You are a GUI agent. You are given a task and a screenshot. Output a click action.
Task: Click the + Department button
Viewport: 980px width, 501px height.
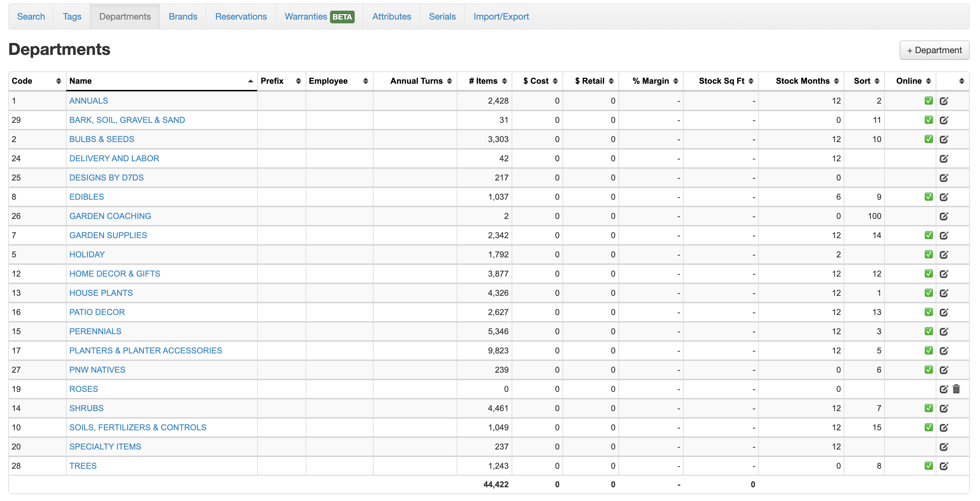click(x=934, y=50)
